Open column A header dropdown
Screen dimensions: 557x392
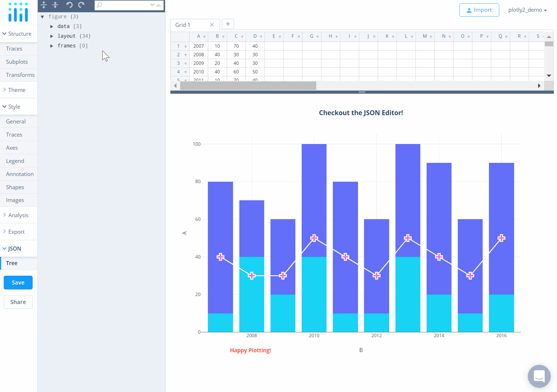(204, 37)
